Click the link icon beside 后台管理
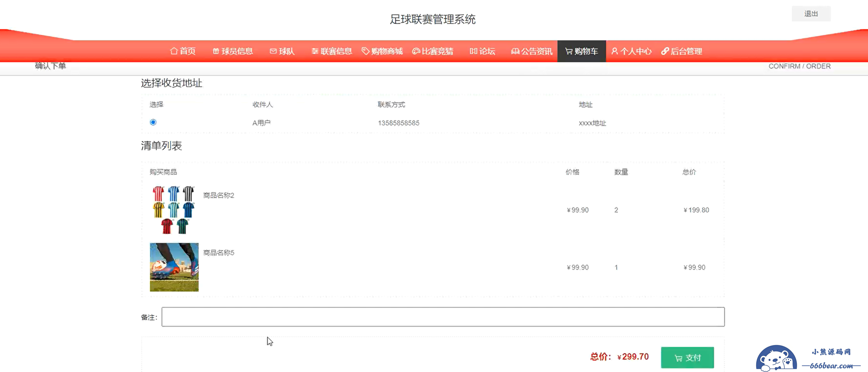The width and height of the screenshot is (868, 372). [x=665, y=51]
